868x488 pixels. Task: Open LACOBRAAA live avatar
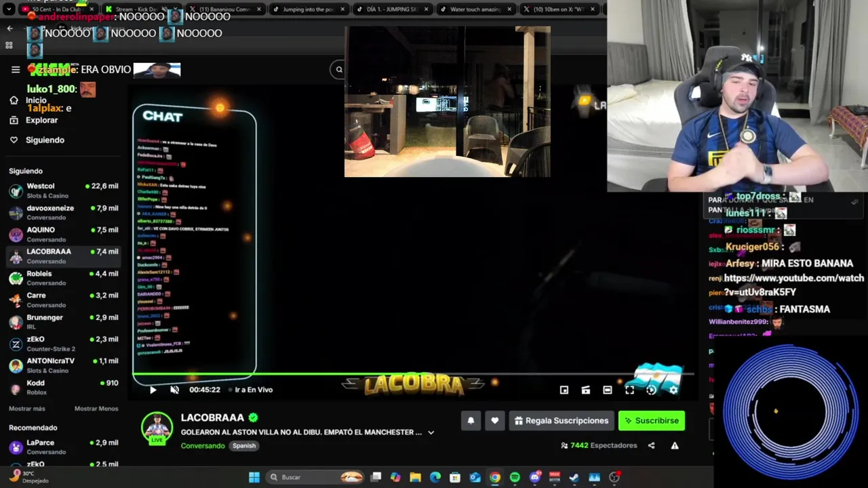point(157,428)
